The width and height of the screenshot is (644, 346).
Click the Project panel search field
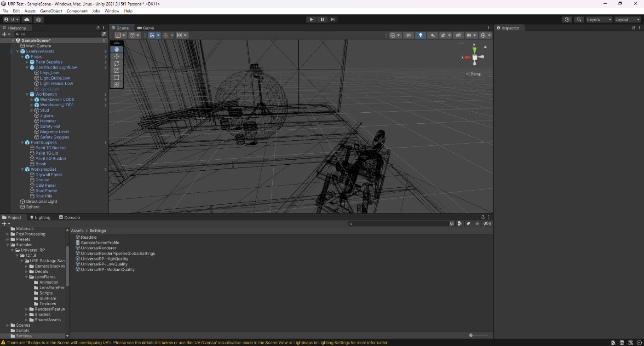(x=399, y=224)
